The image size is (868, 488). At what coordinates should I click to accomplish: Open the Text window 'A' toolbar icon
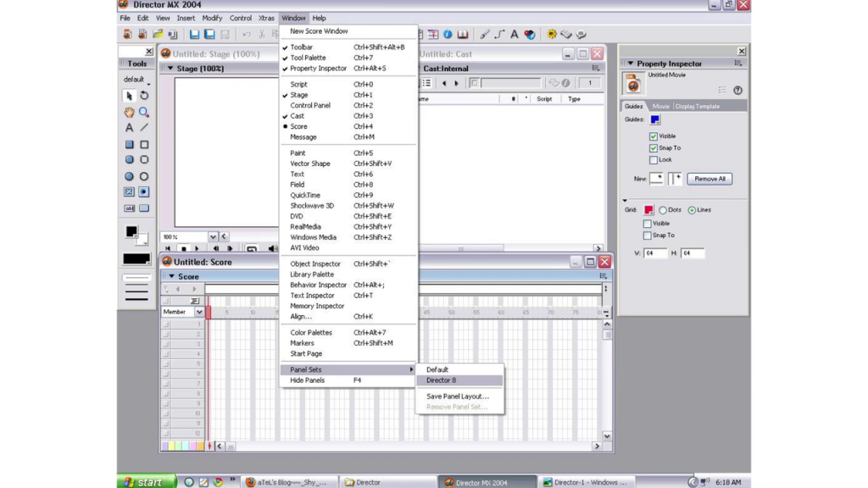click(x=515, y=34)
